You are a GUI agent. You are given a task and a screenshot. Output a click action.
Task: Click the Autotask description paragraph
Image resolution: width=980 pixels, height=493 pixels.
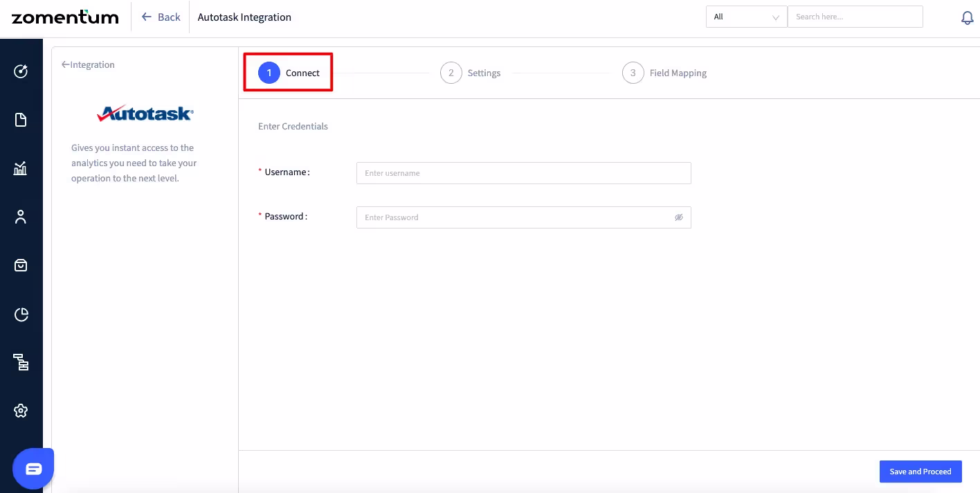click(x=134, y=163)
